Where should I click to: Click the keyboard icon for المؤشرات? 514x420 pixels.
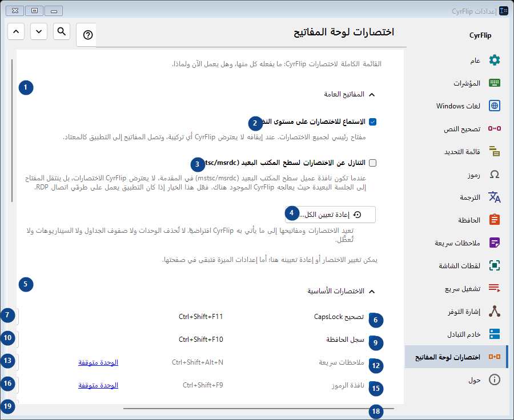click(495, 83)
